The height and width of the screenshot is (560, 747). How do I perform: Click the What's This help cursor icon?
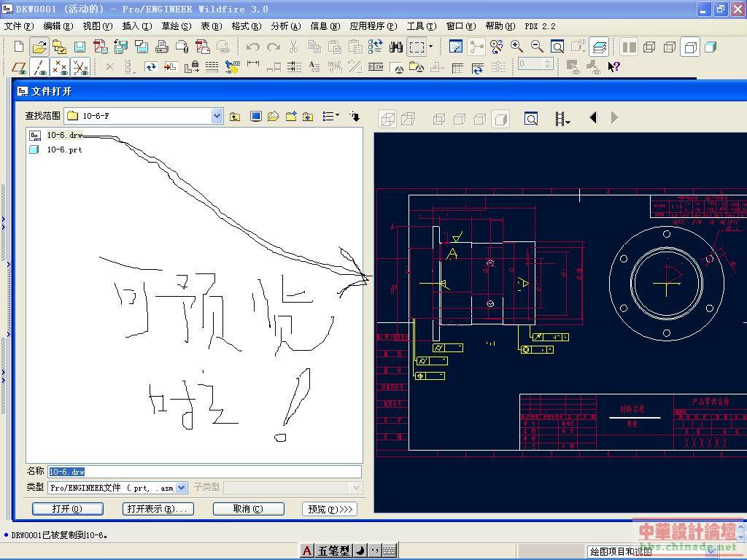tap(614, 67)
